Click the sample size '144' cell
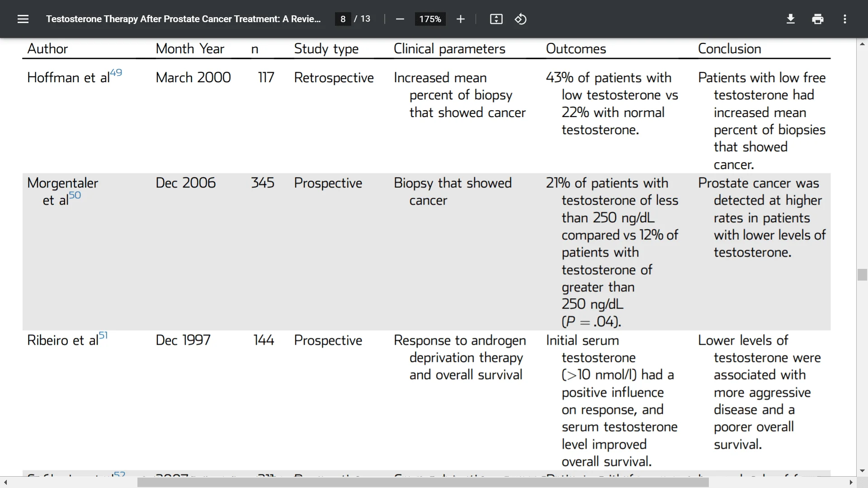 [x=264, y=340]
